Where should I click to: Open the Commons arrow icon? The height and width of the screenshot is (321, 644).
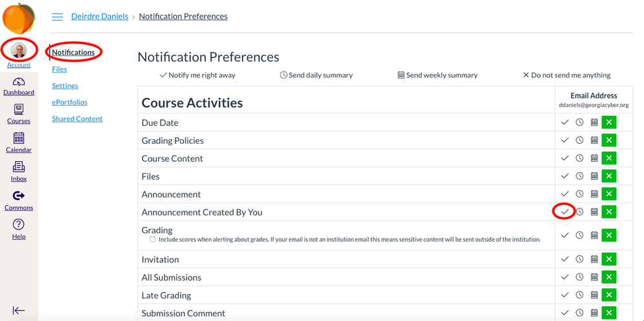(x=19, y=195)
